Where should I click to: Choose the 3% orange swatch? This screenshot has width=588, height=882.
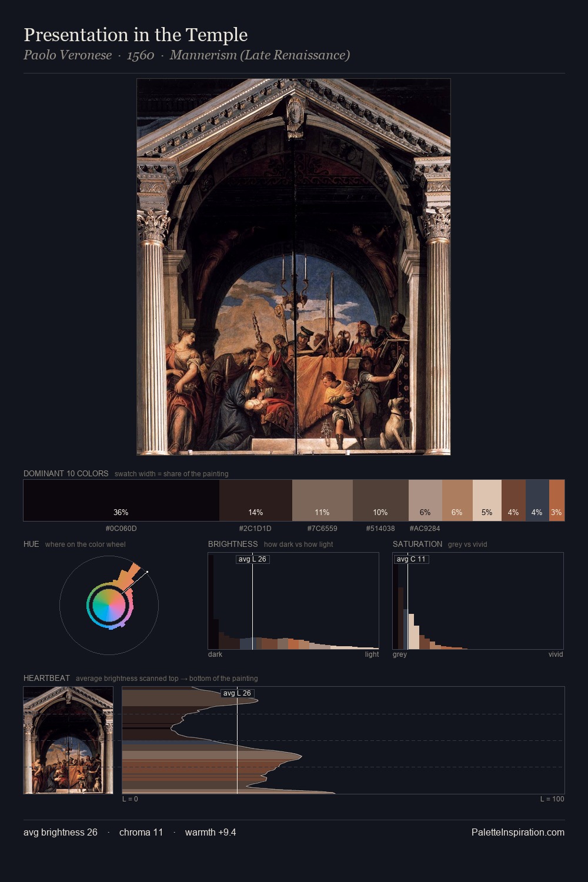[557, 500]
